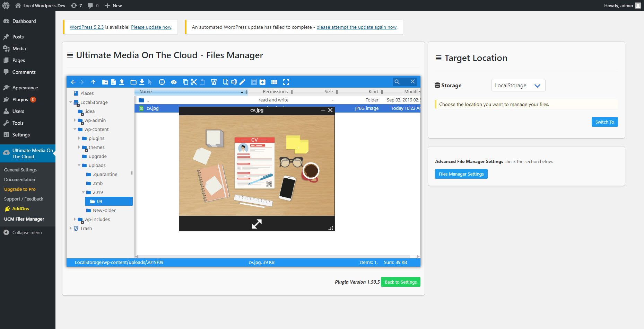Copy the selected file using toolbar
The height and width of the screenshot is (329, 644).
click(185, 82)
